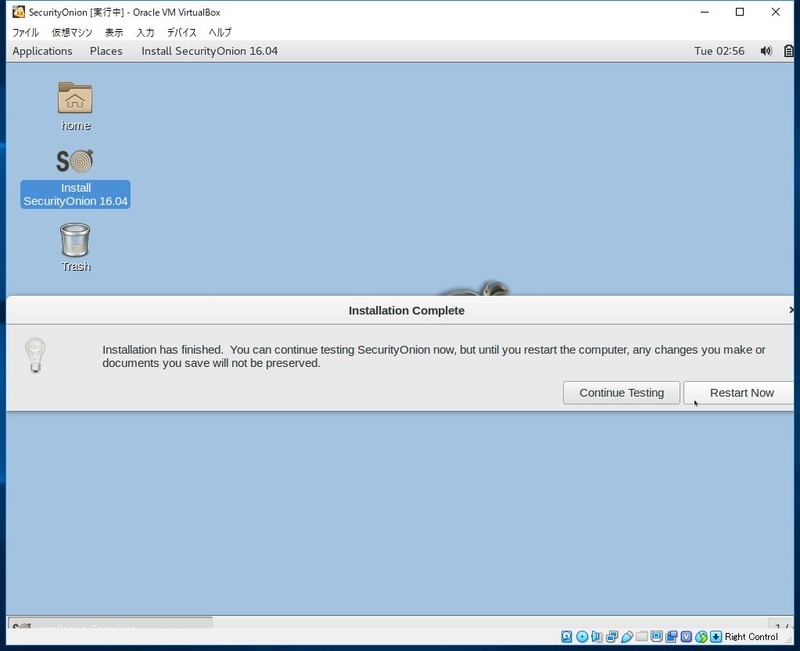The width and height of the screenshot is (800, 651).
Task: Close the Installation Complete dialog
Action: 791,310
